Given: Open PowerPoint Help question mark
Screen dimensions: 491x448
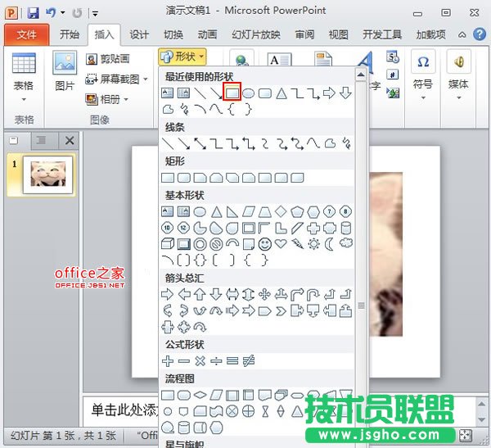Looking at the screenshot, I should click(480, 34).
